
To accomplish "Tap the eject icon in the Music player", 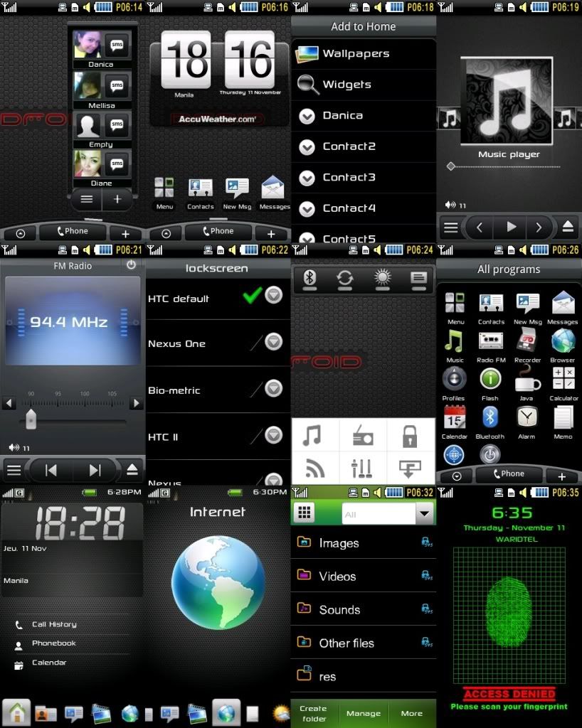I will pyautogui.click(x=568, y=227).
